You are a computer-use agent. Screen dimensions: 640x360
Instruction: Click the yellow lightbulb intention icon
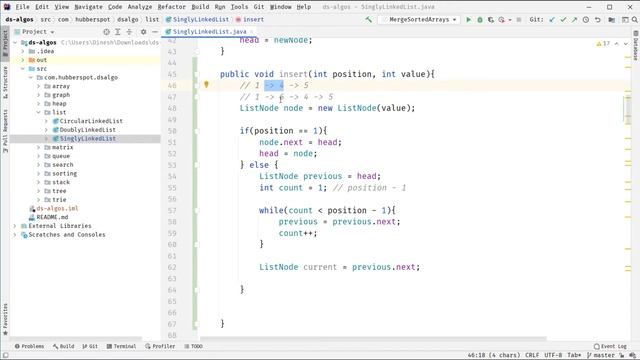tap(207, 84)
